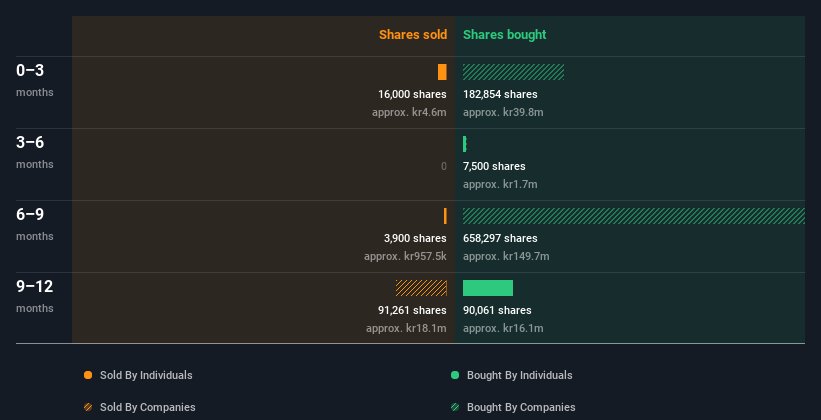
Task: Click the 9–12 months row label
Action: point(35,296)
